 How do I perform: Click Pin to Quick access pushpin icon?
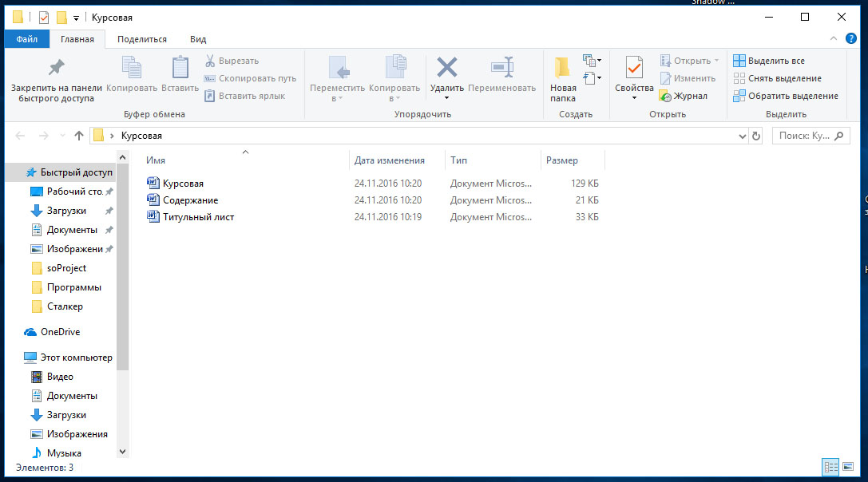(x=56, y=68)
